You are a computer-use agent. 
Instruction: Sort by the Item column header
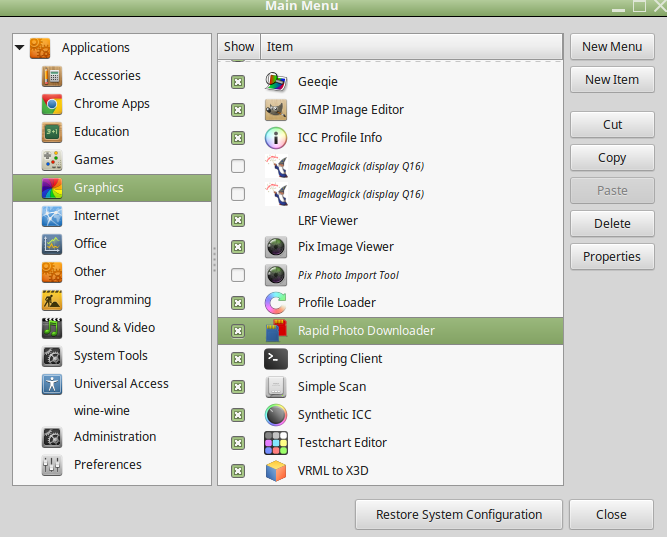click(x=410, y=46)
